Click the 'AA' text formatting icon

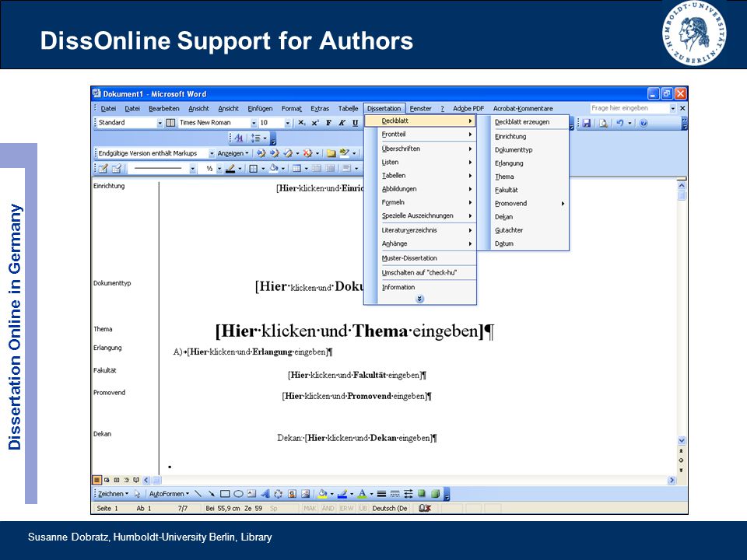[239, 138]
